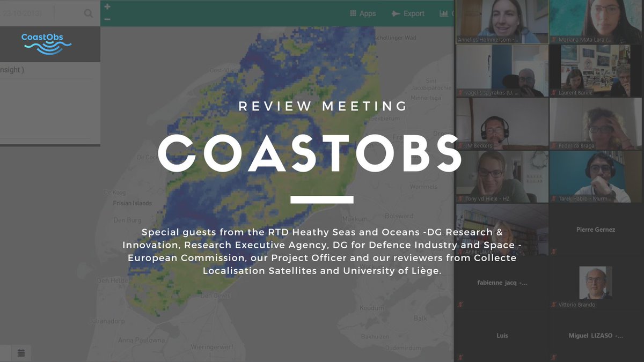
Task: Click Vittorio Brando's profile photo
Action: pyautogui.click(x=596, y=283)
